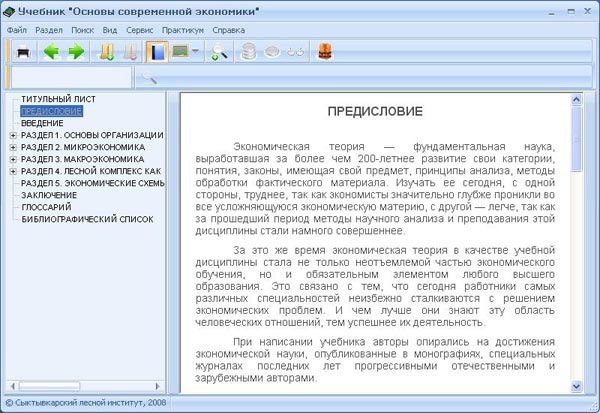Image resolution: width=600 pixels, height=413 pixels.
Task: Click the document scroll-up arrow
Action: coord(576,100)
